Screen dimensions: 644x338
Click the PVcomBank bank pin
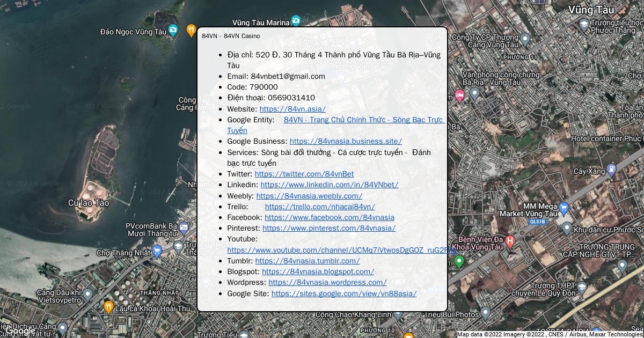(184, 227)
